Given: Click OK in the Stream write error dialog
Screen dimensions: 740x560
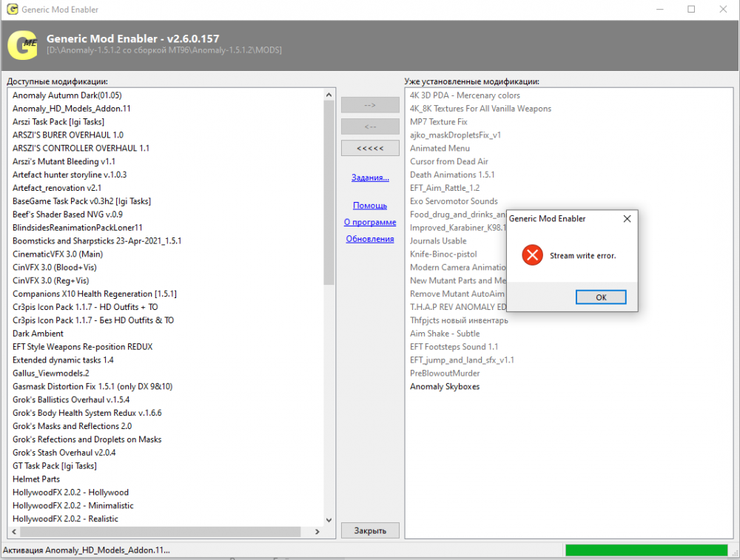Looking at the screenshot, I should point(601,297).
